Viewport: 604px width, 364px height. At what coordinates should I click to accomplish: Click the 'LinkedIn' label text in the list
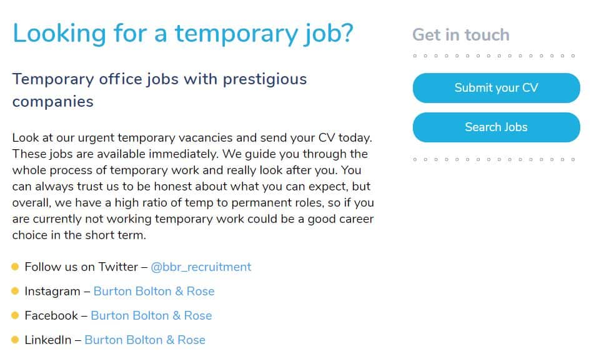tap(47, 340)
